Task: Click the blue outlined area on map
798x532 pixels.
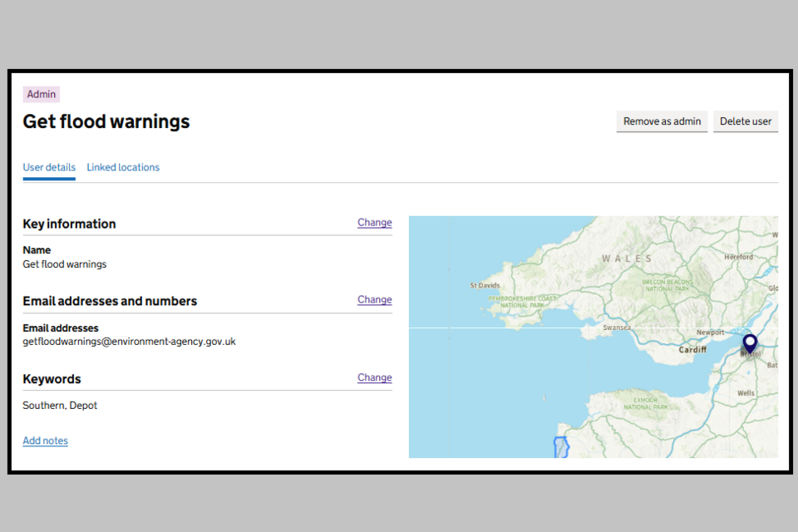Action: pos(561,446)
